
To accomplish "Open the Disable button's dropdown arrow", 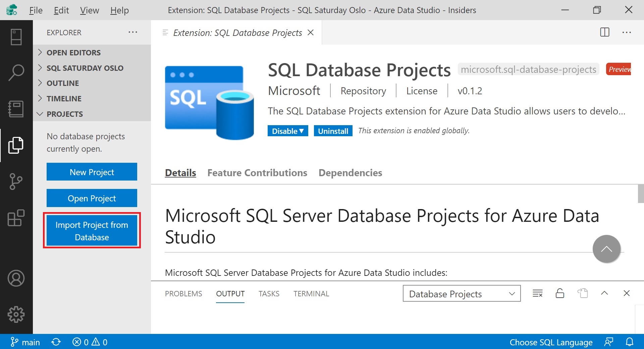I will pos(302,131).
